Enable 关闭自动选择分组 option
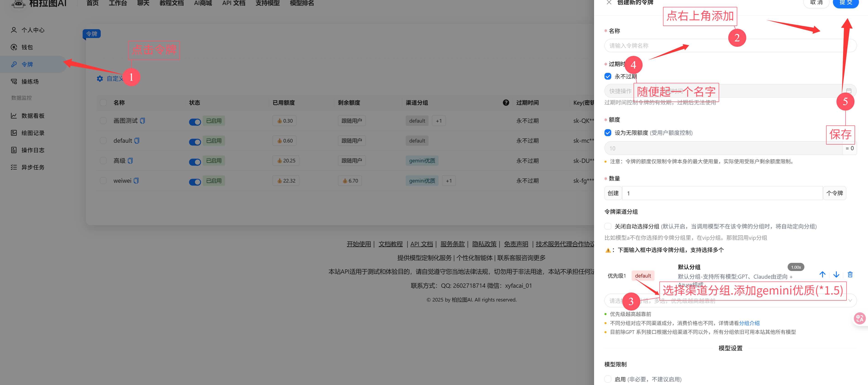This screenshot has height=385, width=868. coord(608,226)
